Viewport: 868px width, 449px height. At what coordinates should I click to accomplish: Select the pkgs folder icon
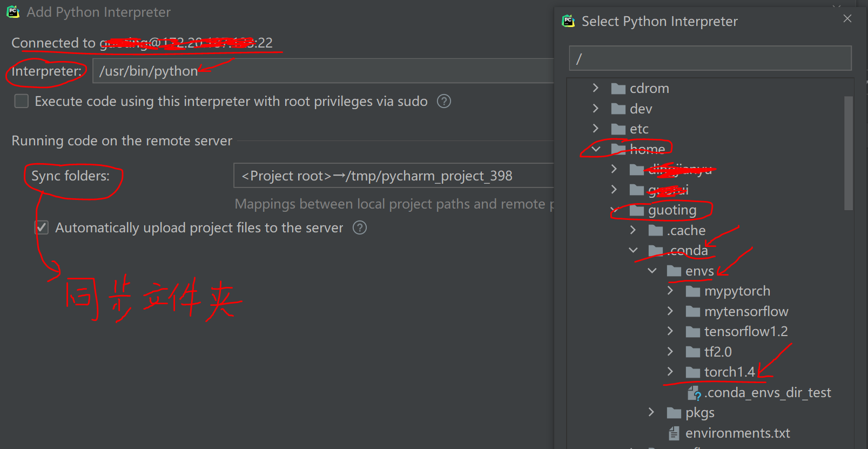[x=674, y=413]
